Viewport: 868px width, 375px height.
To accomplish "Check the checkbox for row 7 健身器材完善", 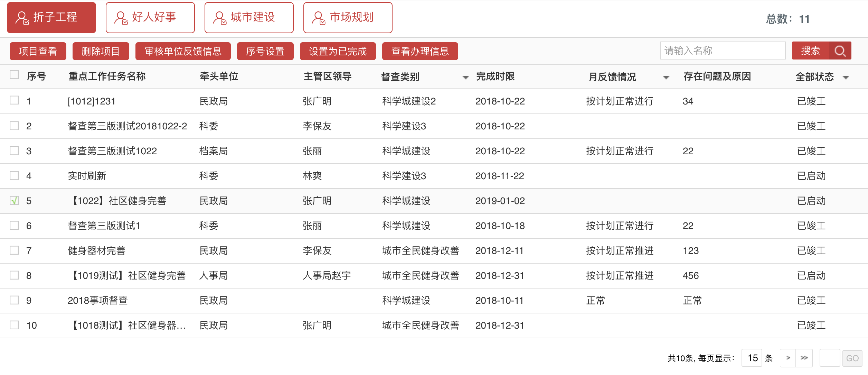I will pyautogui.click(x=14, y=250).
